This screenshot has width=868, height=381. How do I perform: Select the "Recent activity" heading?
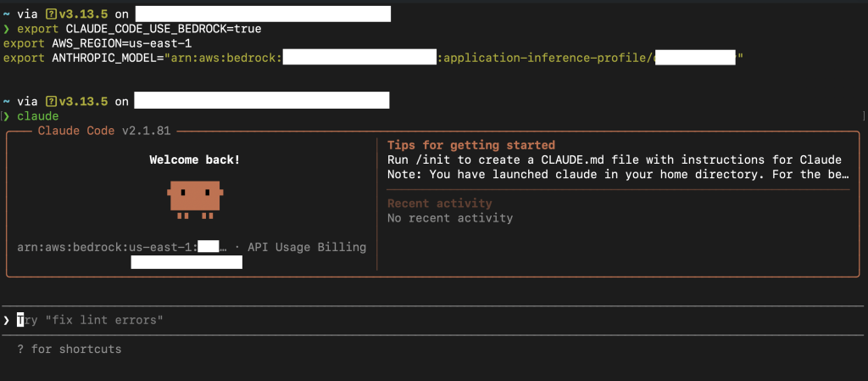coord(439,204)
